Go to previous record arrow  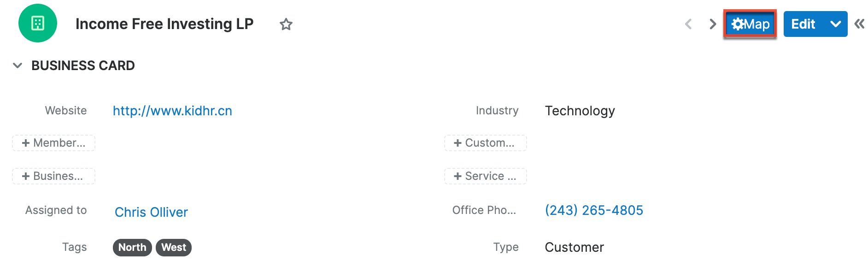[x=688, y=24]
